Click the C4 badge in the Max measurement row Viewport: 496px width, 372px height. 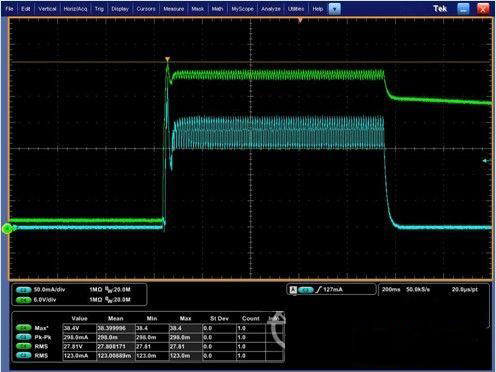(24, 328)
